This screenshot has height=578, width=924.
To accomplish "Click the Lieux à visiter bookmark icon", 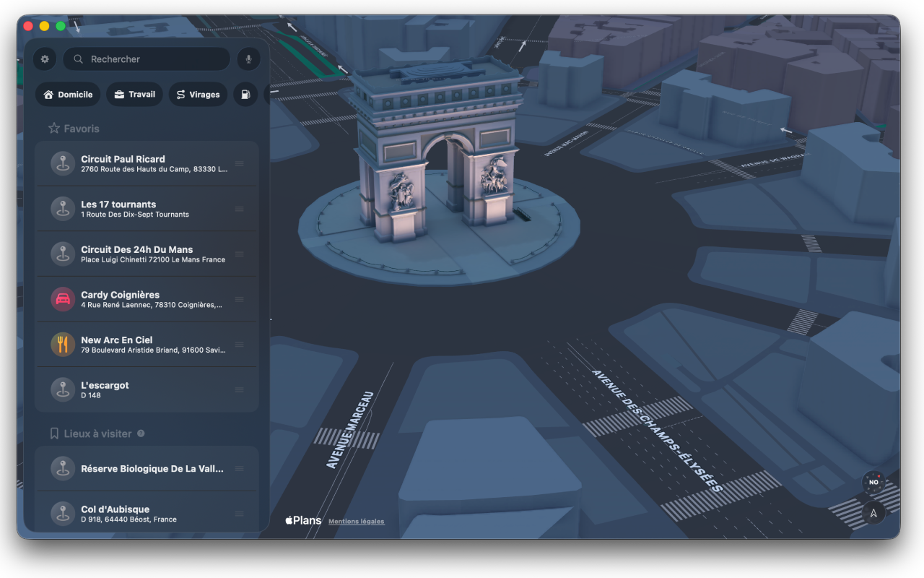I will (54, 433).
